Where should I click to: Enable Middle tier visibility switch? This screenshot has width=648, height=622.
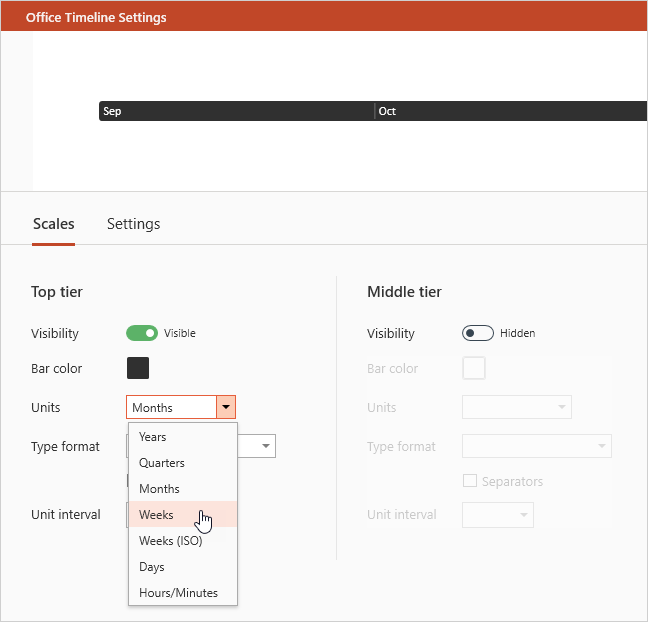(x=478, y=333)
